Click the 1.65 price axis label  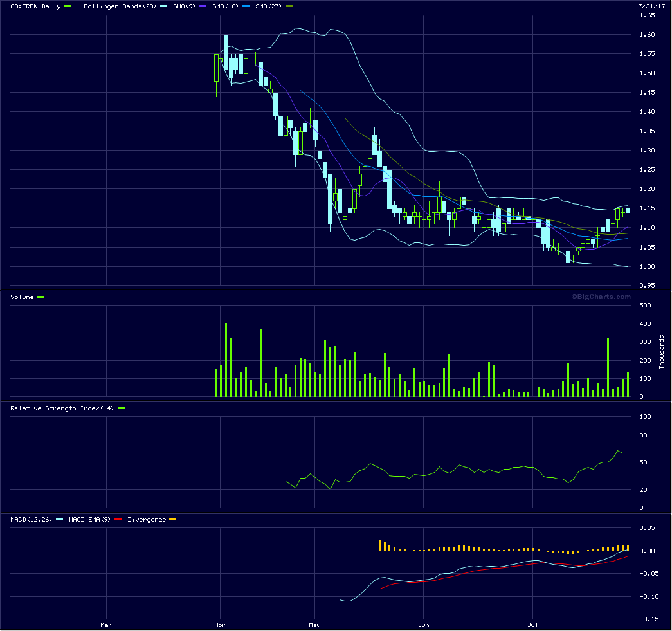(x=647, y=15)
